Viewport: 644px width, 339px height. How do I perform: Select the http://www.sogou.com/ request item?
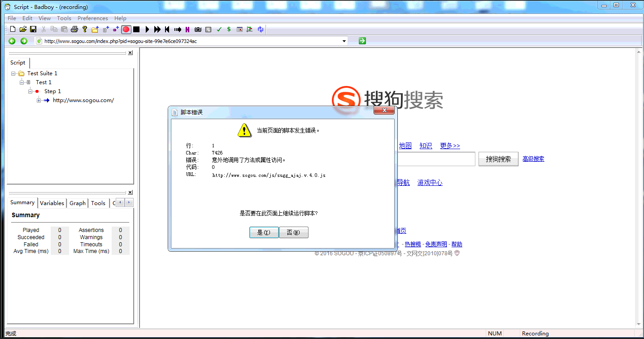click(83, 100)
